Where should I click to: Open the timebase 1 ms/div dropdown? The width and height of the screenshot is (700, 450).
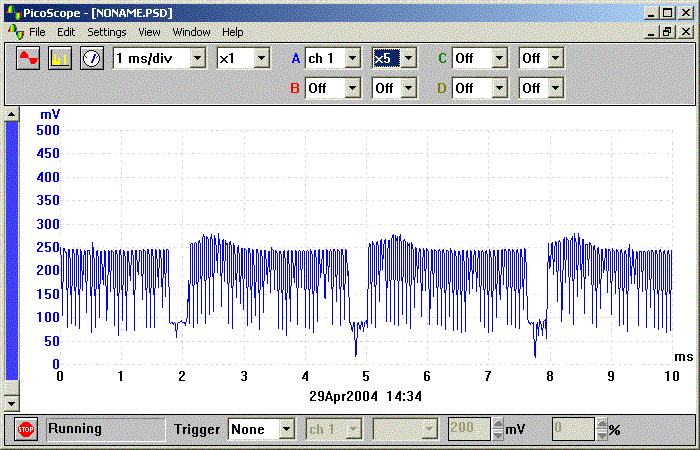pos(197,58)
